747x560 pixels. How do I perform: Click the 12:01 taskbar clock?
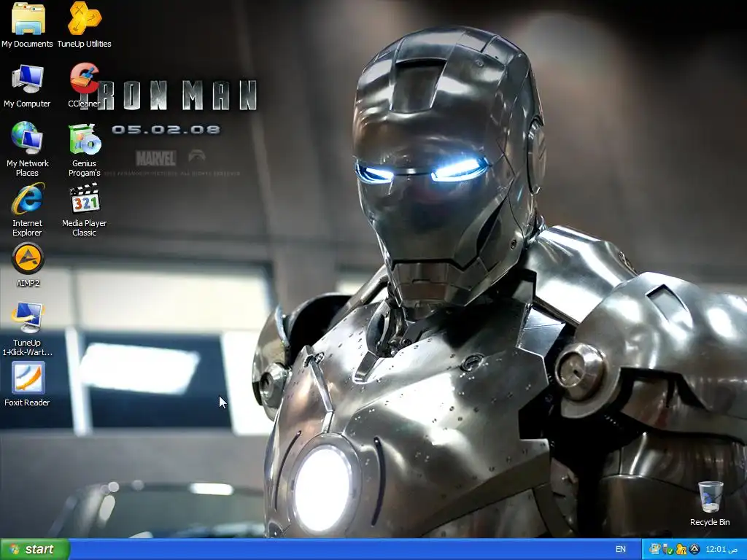coord(721,550)
